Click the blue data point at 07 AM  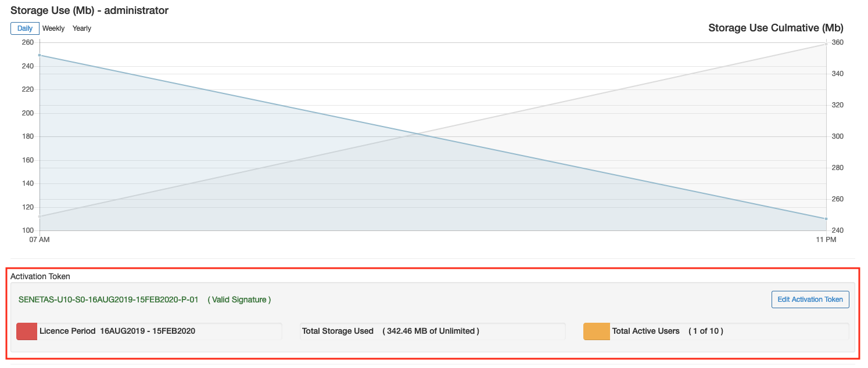pyautogui.click(x=40, y=55)
